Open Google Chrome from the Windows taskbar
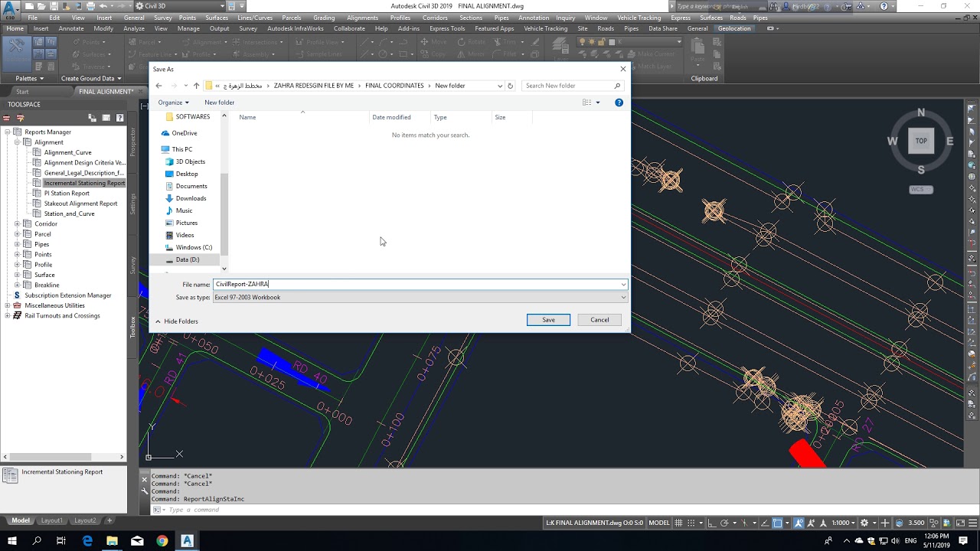The width and height of the screenshot is (980, 551). 162,541
